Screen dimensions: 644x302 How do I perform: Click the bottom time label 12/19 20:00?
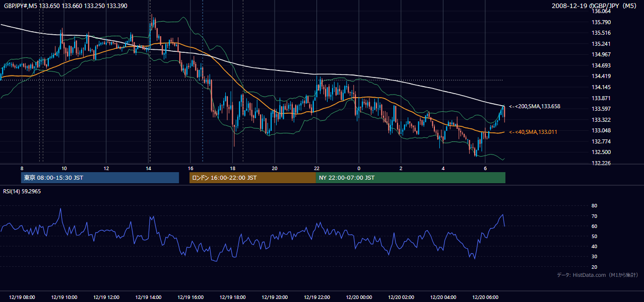[274, 297]
